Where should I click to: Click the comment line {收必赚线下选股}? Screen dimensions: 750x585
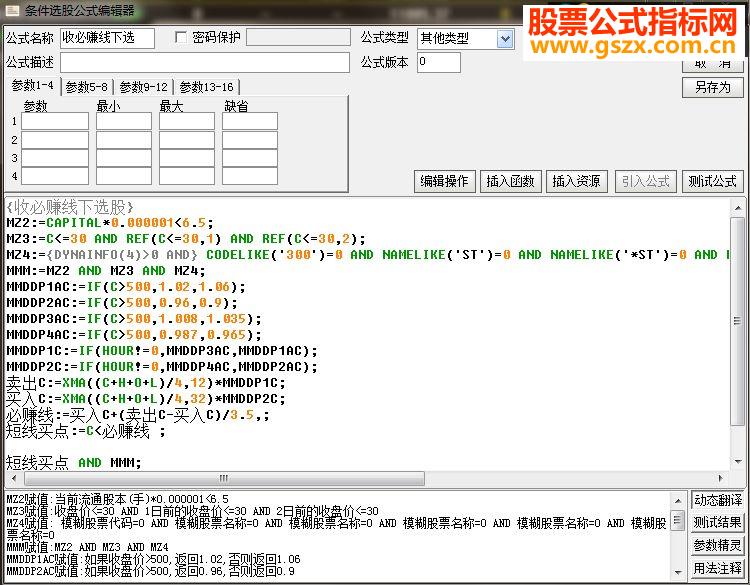(x=70, y=207)
